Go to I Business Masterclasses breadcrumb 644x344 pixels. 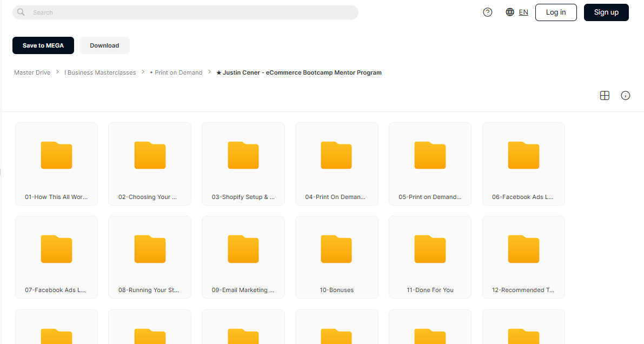coord(100,72)
